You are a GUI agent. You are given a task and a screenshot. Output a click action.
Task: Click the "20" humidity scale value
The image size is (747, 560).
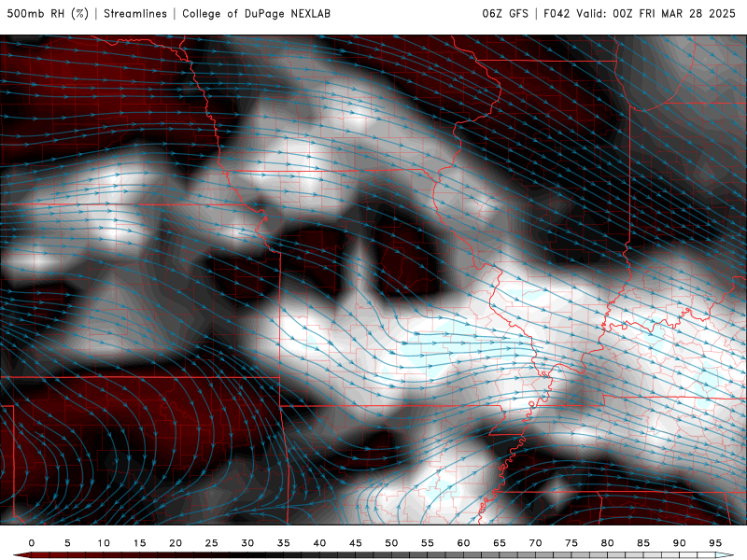click(176, 543)
